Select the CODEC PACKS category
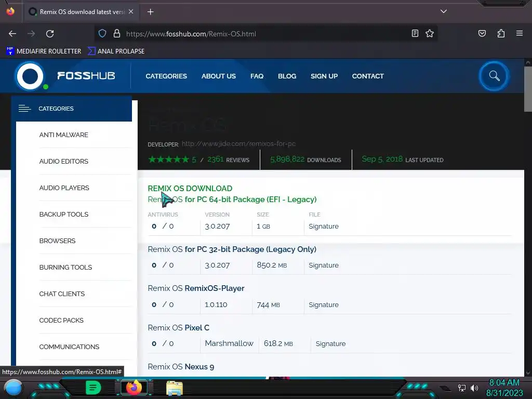Viewport: 532px width, 399px height. [61, 320]
